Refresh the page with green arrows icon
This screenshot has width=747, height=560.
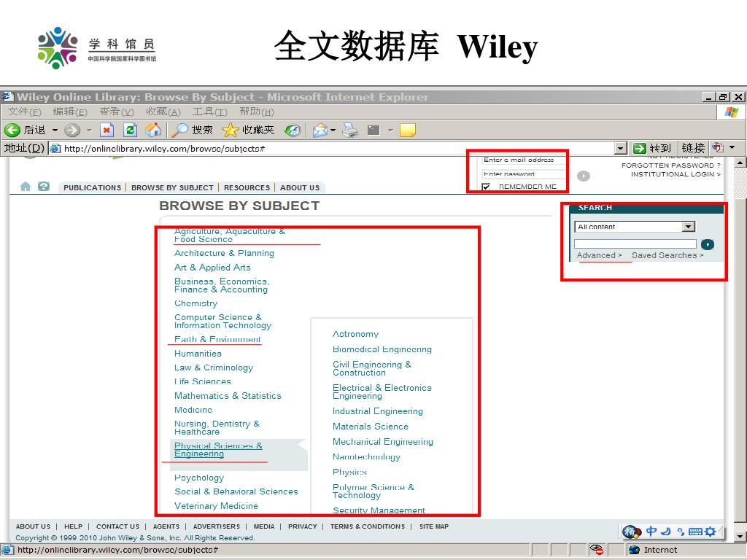(x=130, y=130)
